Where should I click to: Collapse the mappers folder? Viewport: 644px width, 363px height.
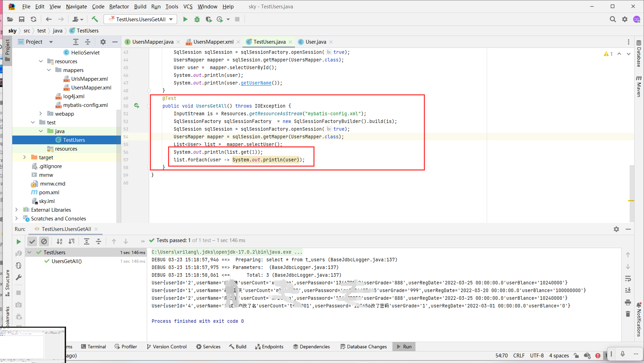coord(49,70)
